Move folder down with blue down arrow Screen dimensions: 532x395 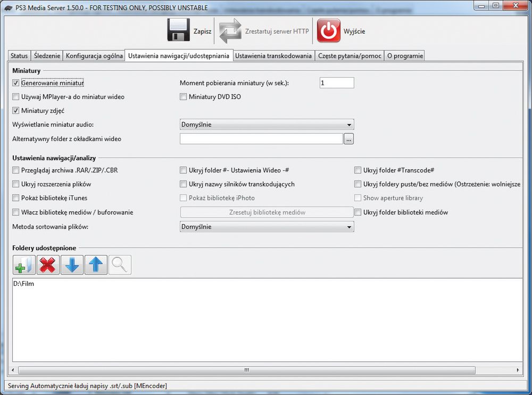click(x=72, y=265)
